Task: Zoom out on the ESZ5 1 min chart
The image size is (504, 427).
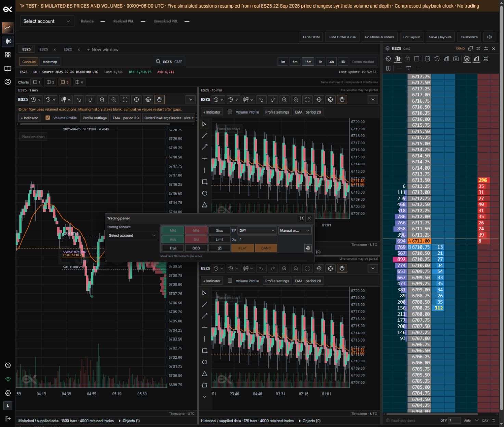Action: [114, 99]
